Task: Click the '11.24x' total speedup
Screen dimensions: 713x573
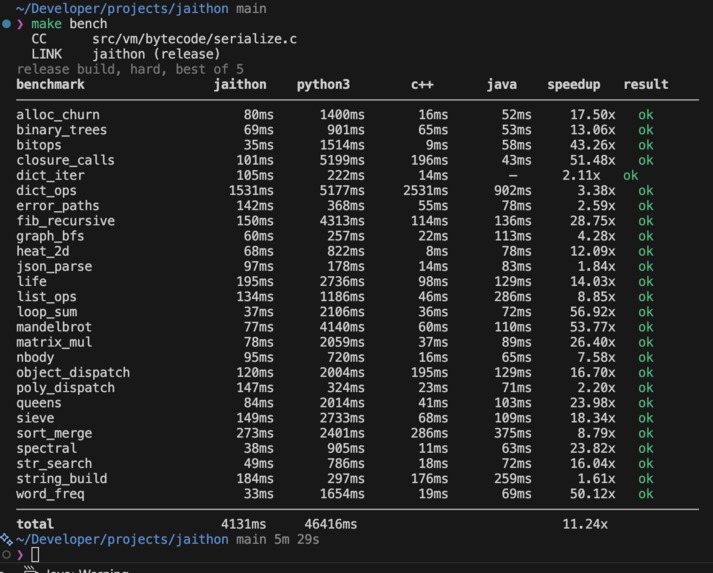Action: pyautogui.click(x=585, y=524)
